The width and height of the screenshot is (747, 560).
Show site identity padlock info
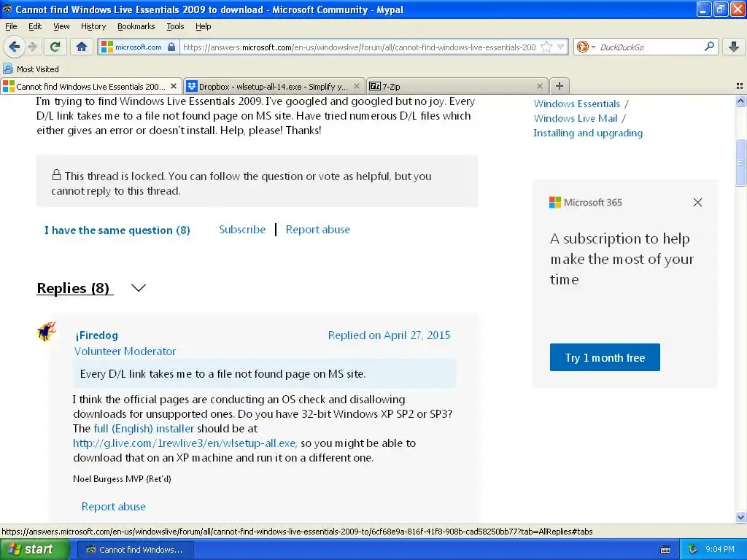click(171, 47)
